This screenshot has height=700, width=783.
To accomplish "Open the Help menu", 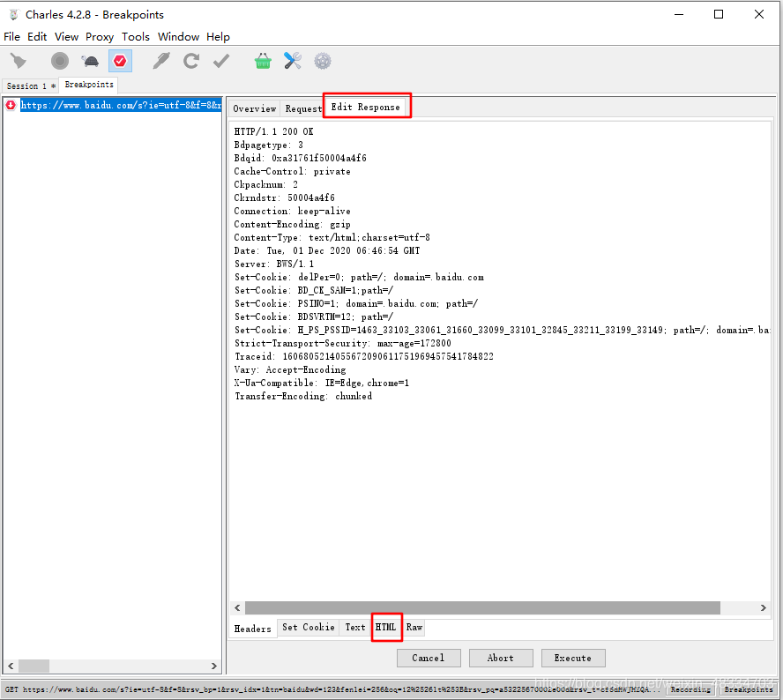I will [x=218, y=37].
